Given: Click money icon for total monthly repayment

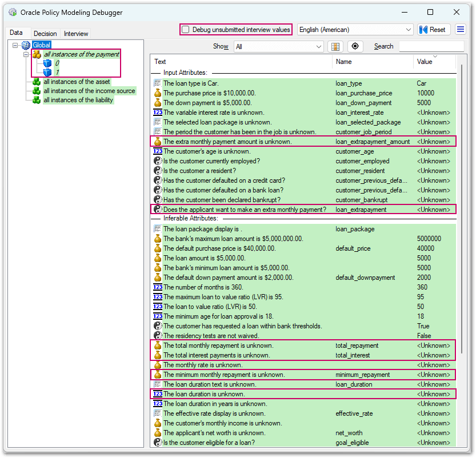Looking at the screenshot, I should tap(158, 345).
